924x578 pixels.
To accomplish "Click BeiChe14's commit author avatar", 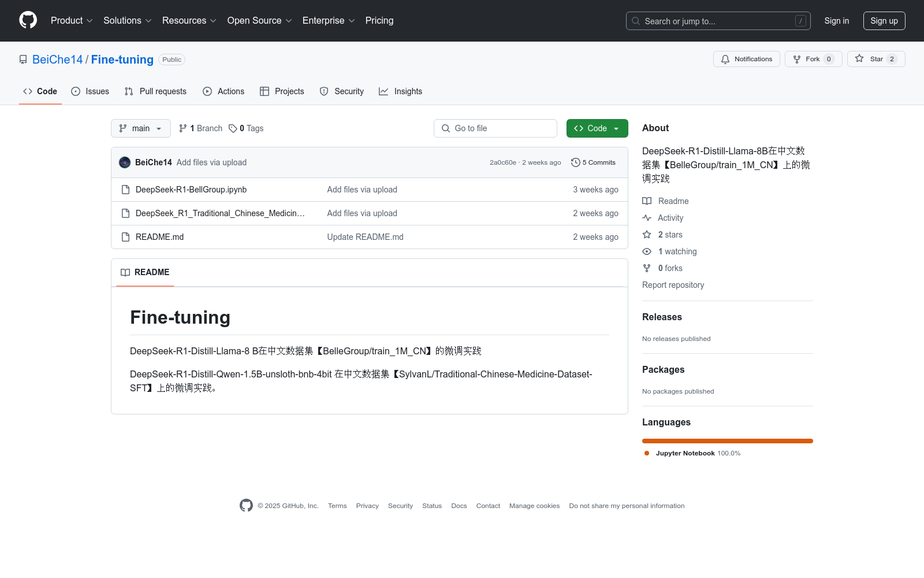I will point(125,162).
